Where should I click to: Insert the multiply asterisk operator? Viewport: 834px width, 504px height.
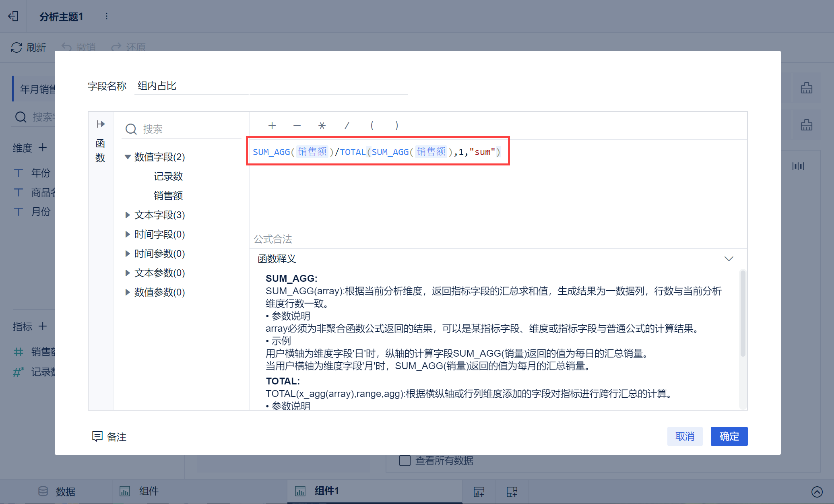tap(322, 126)
